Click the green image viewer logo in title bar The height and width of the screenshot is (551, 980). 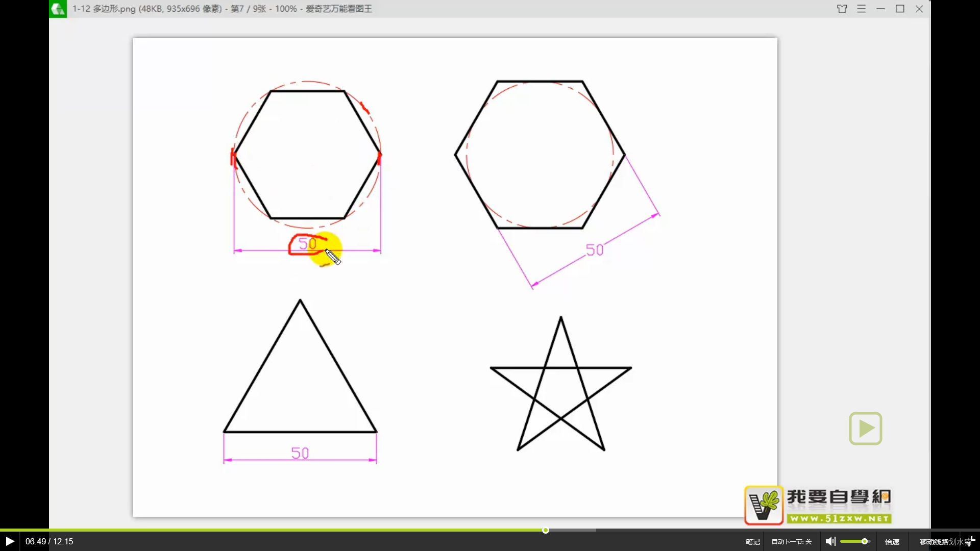[58, 9]
